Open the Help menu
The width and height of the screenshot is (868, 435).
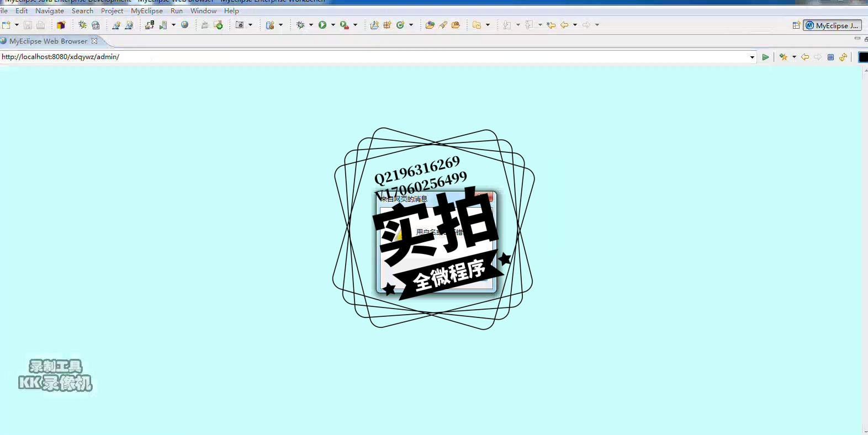coord(231,10)
